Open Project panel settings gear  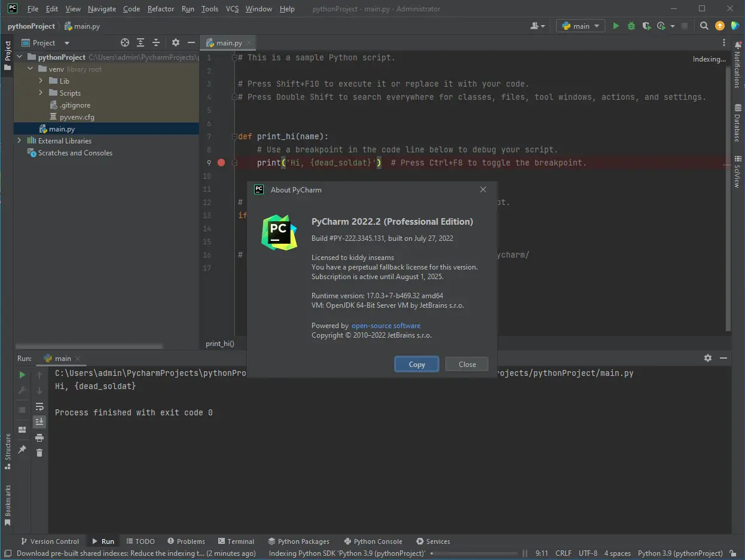[x=175, y=42]
